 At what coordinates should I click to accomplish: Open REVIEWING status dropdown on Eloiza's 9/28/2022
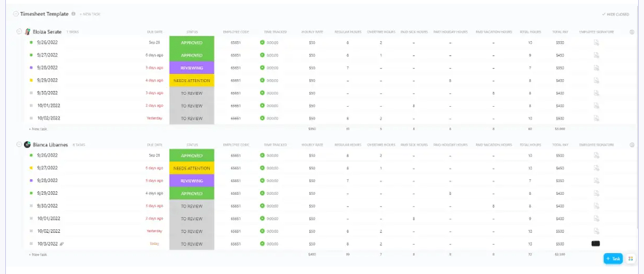(192, 68)
